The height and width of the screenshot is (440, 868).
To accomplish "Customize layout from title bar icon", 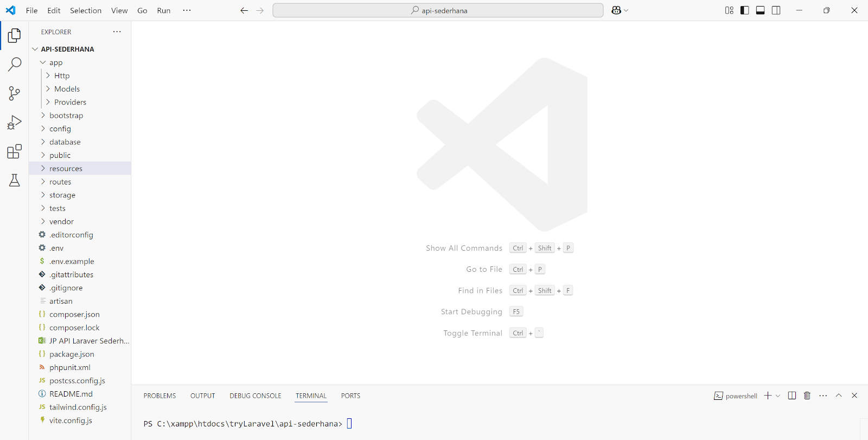I will (x=729, y=10).
